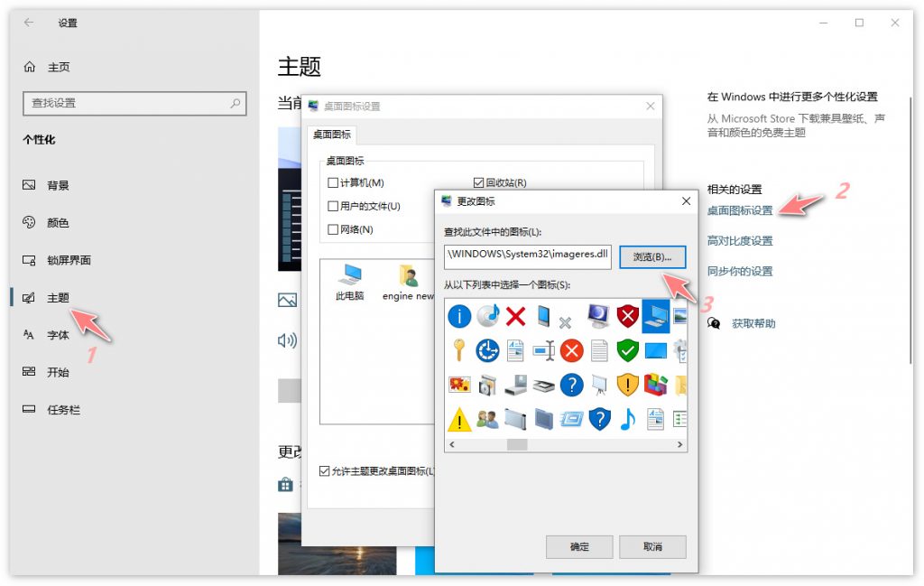Select the red shield with X icon
Viewport: 924px width, 586px height.
[628, 316]
